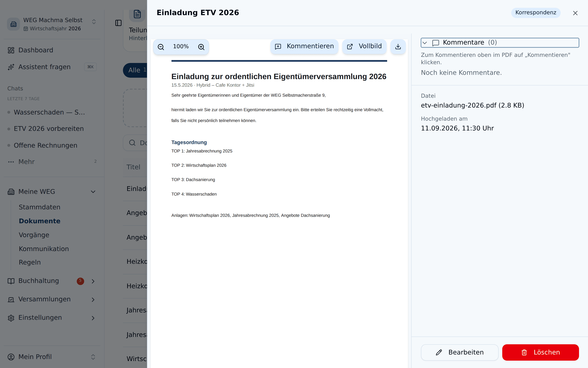The width and height of the screenshot is (588, 368).
Task: Click TOP 3: Dachsanierung in the PDF
Action: coord(193,180)
